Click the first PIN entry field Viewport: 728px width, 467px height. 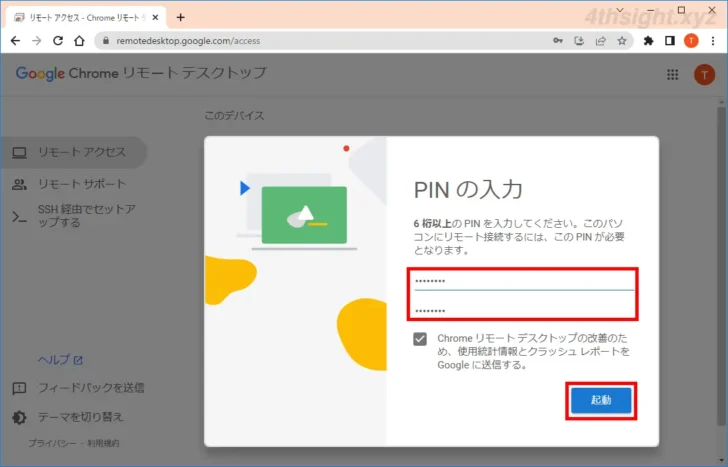(x=524, y=281)
